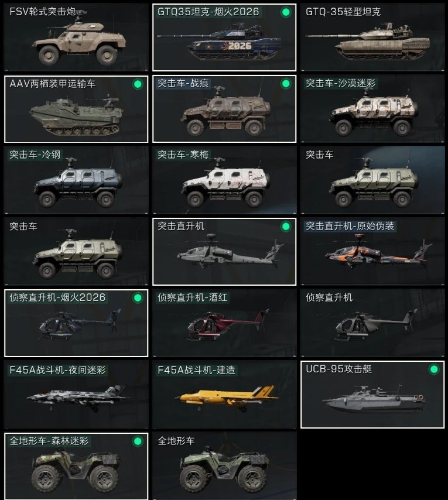This screenshot has height=500, width=448.
Task: Choose the F45A战斗机-夜间迷彩 jet skin
Action: (x=76, y=395)
